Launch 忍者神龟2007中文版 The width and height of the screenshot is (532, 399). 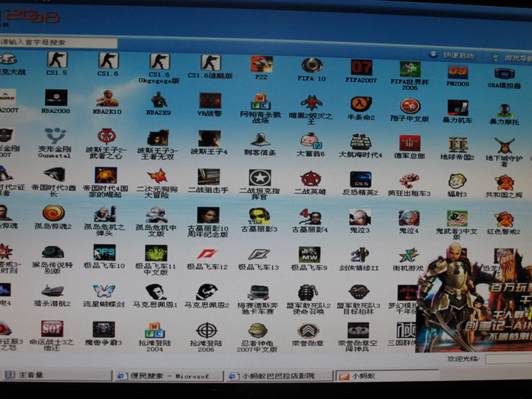tap(257, 331)
